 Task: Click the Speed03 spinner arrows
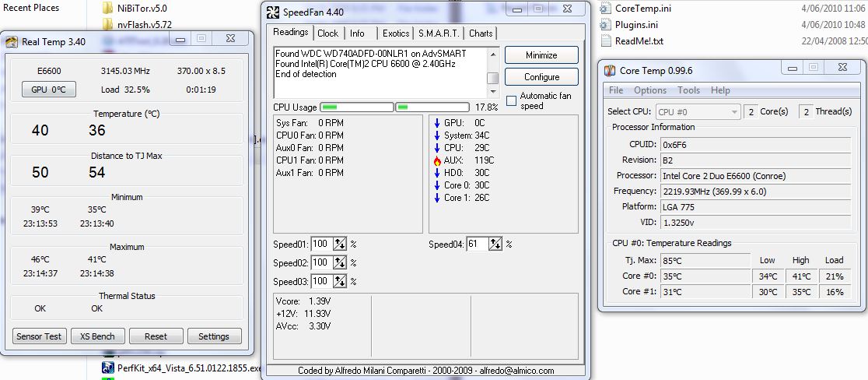coord(340,281)
